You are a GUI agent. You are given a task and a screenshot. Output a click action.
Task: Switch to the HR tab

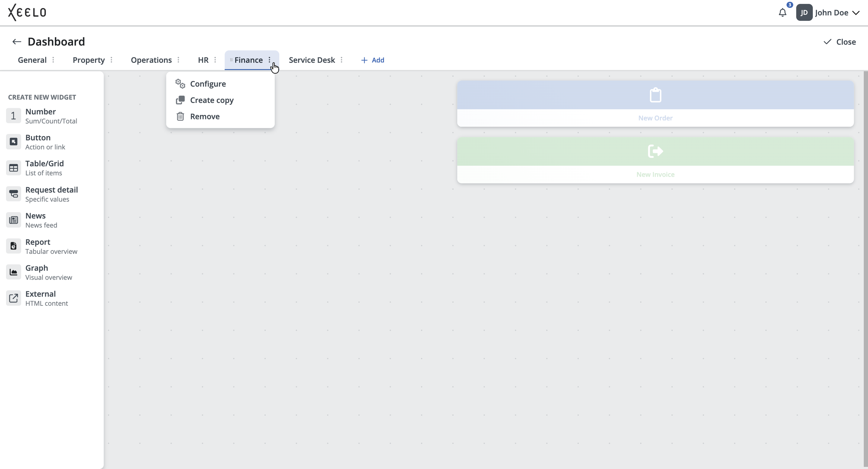[203, 60]
